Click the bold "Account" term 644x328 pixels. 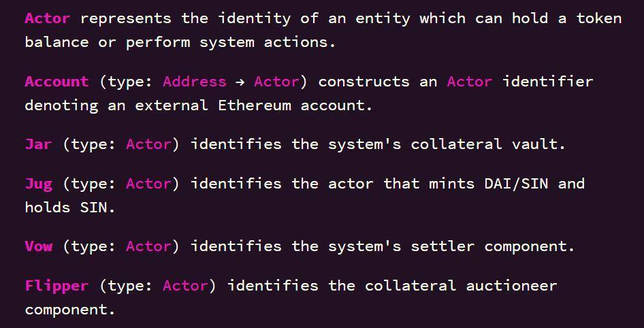point(57,82)
